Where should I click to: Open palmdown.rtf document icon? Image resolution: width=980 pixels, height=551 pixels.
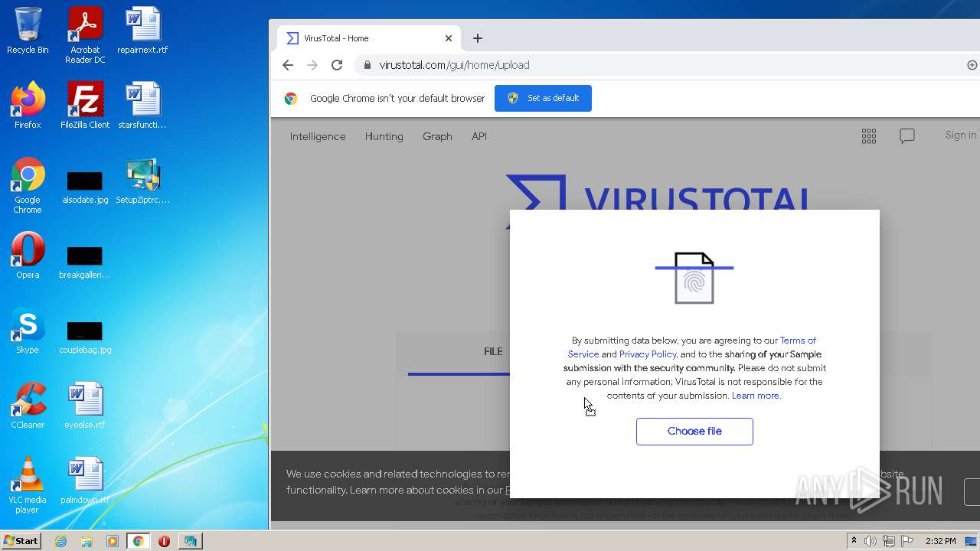click(x=85, y=481)
